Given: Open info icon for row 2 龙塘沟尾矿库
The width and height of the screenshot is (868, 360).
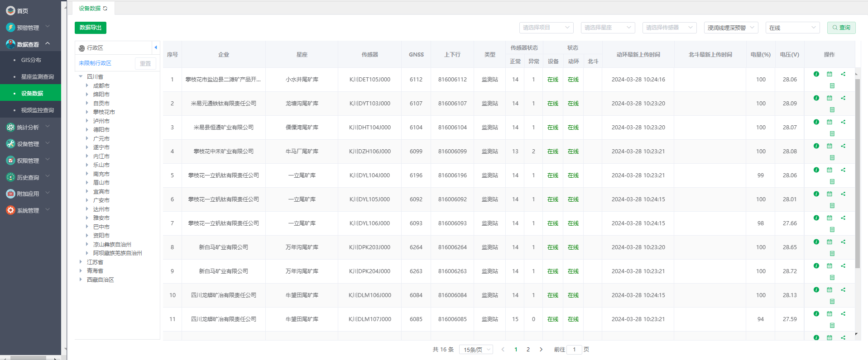Looking at the screenshot, I should click(816, 98).
